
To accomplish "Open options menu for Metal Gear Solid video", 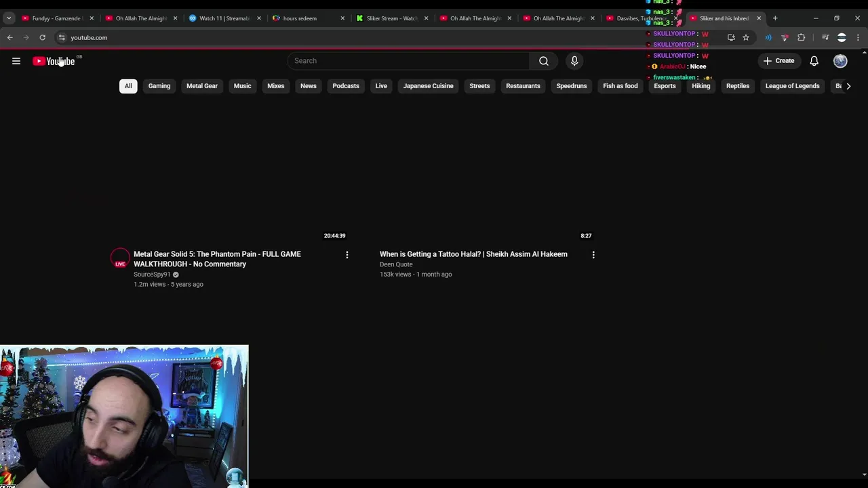I will coord(347,255).
